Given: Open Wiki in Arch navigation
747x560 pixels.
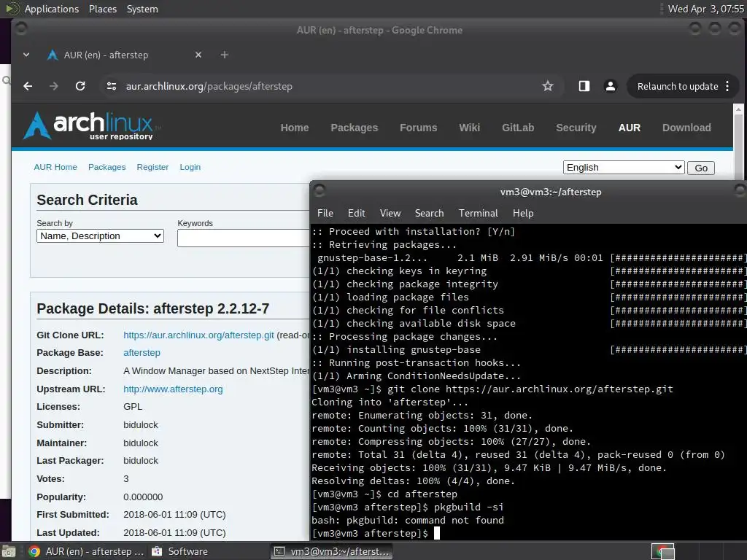Looking at the screenshot, I should [469, 128].
